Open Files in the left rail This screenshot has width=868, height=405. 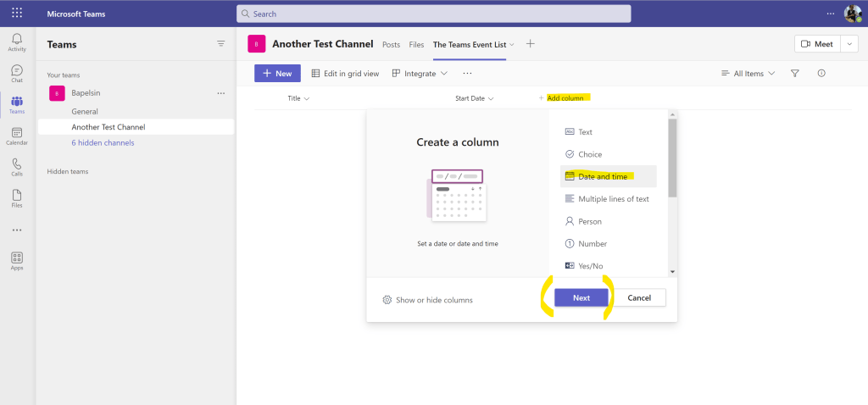(17, 198)
